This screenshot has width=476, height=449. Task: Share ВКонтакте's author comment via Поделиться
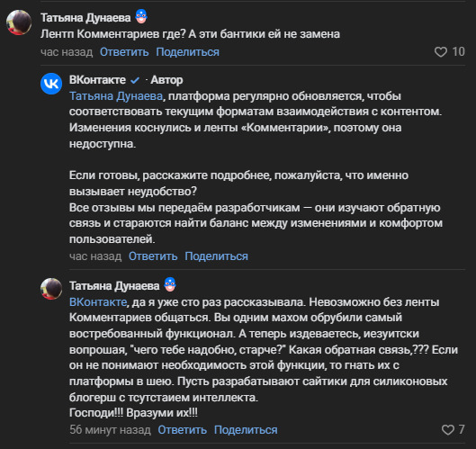coord(217,256)
